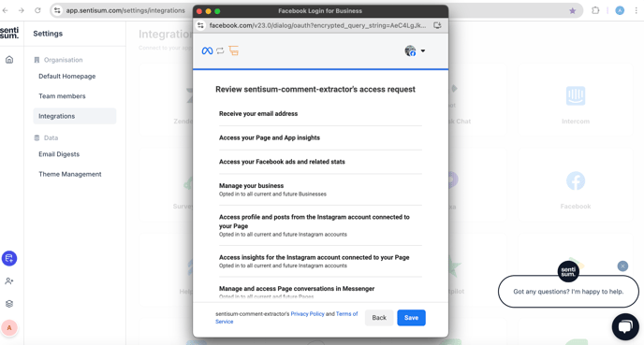Click the add user icon in left rail
The height and width of the screenshot is (345, 644).
tap(9, 281)
